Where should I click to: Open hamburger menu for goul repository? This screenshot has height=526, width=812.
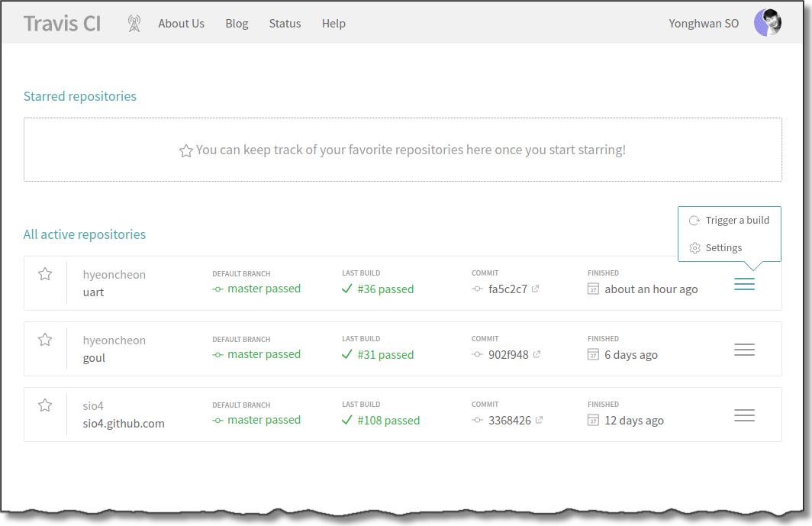[x=744, y=350]
